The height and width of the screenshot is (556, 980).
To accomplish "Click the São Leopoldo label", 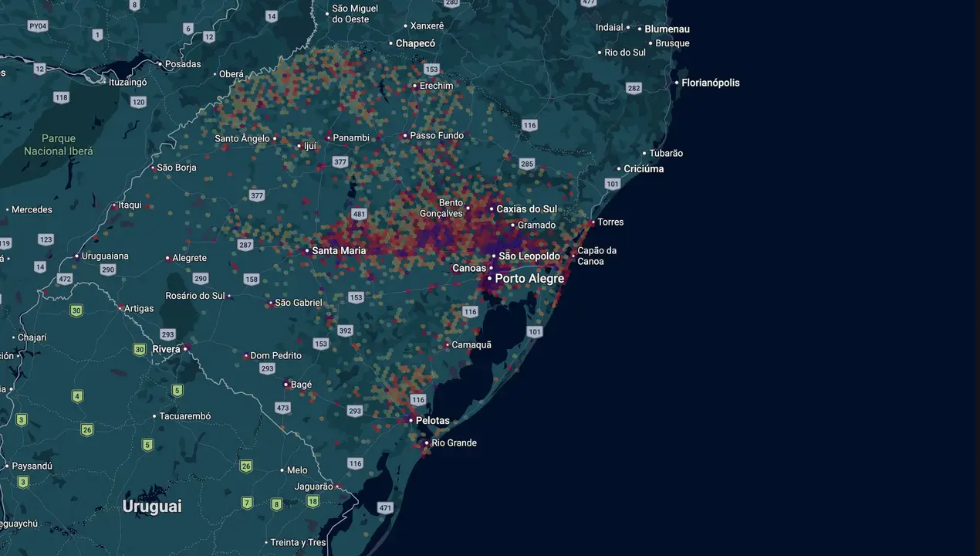I will (x=529, y=256).
